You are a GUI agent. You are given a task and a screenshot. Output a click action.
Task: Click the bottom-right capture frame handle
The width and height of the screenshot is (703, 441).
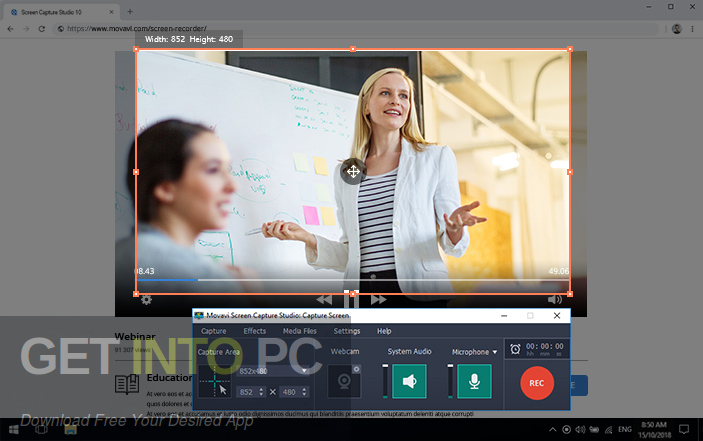(x=570, y=294)
